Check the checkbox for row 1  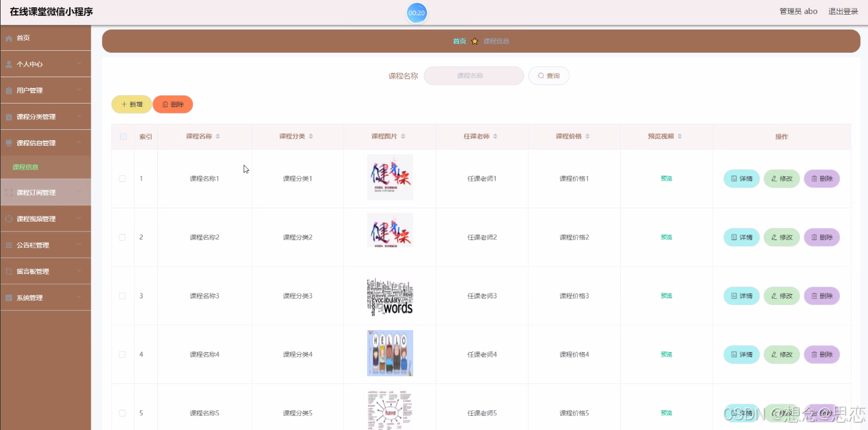pyautogui.click(x=122, y=178)
